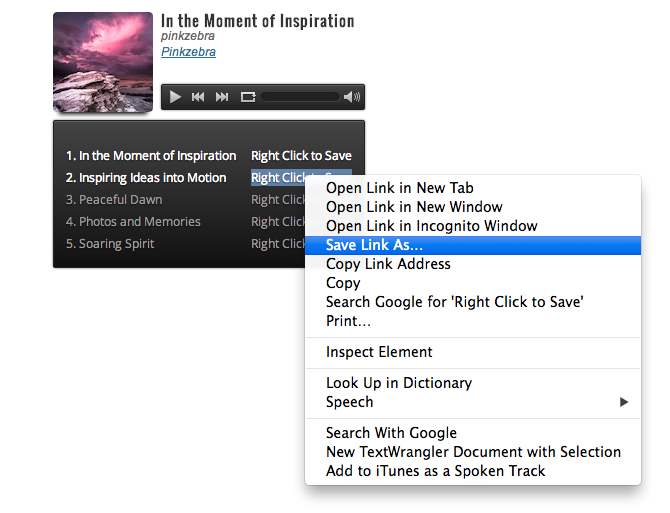The height and width of the screenshot is (513, 670).
Task: Click the pink sky album cover thumbnail
Action: point(102,61)
